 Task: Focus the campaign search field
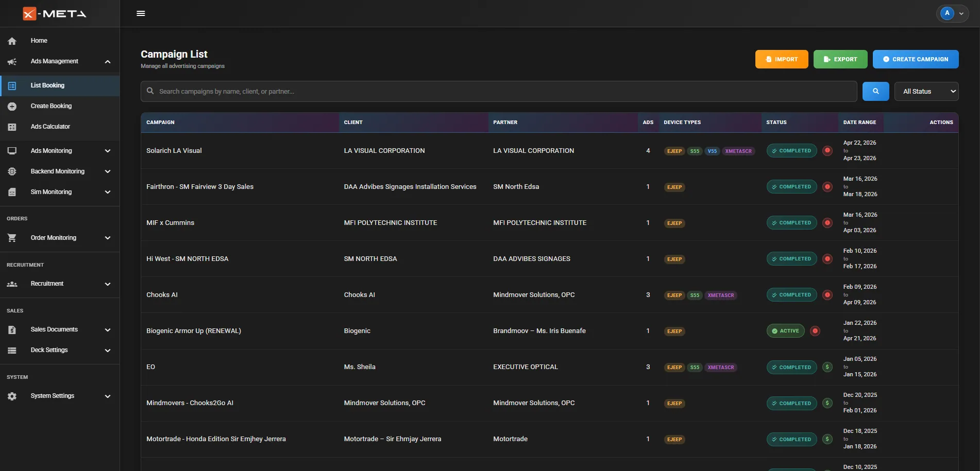[x=499, y=91]
